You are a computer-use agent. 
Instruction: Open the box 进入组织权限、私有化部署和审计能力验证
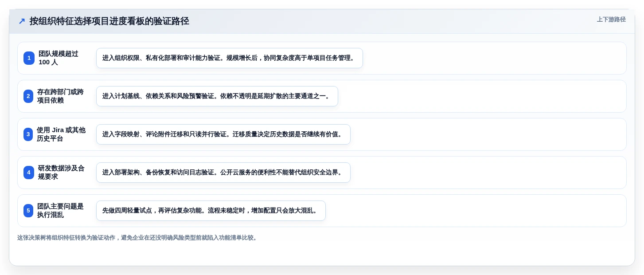click(230, 58)
